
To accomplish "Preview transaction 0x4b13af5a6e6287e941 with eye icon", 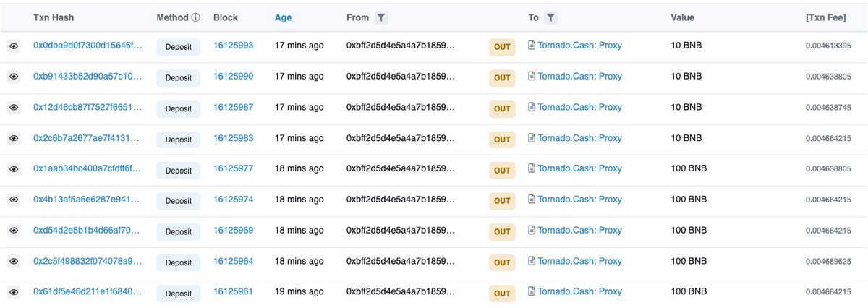I will tap(13, 200).
